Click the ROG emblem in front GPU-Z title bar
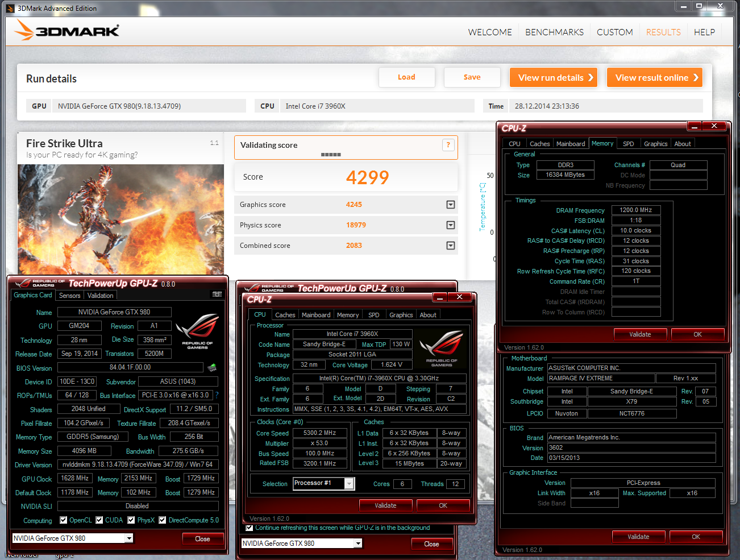Image resolution: width=740 pixels, height=560 pixels. [23, 283]
